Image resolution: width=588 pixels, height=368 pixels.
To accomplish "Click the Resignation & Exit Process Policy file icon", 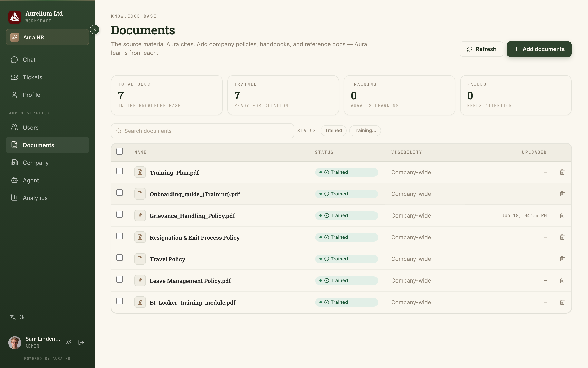I will tap(140, 237).
